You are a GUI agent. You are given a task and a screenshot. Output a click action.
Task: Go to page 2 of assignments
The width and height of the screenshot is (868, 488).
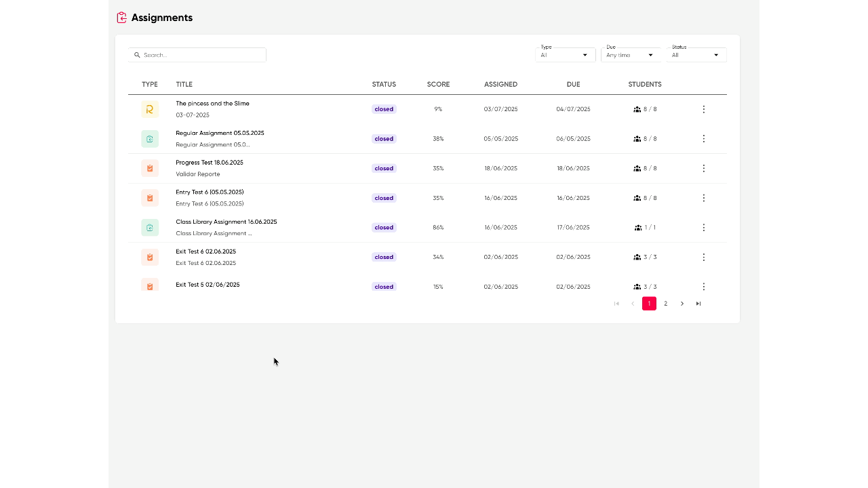(x=665, y=304)
